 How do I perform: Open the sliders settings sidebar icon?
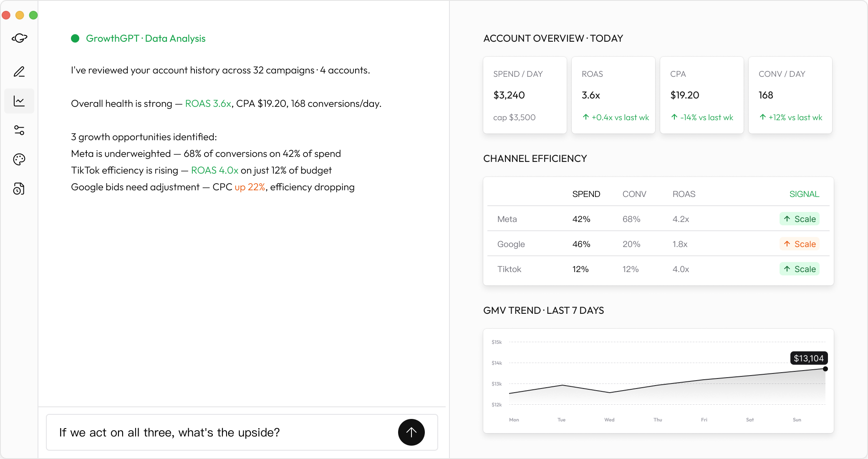pos(19,130)
